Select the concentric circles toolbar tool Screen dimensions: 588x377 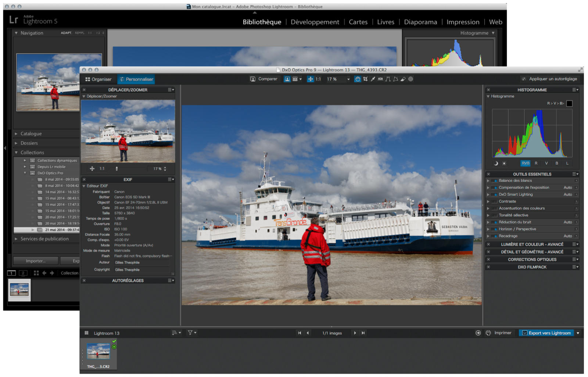pyautogui.click(x=410, y=79)
